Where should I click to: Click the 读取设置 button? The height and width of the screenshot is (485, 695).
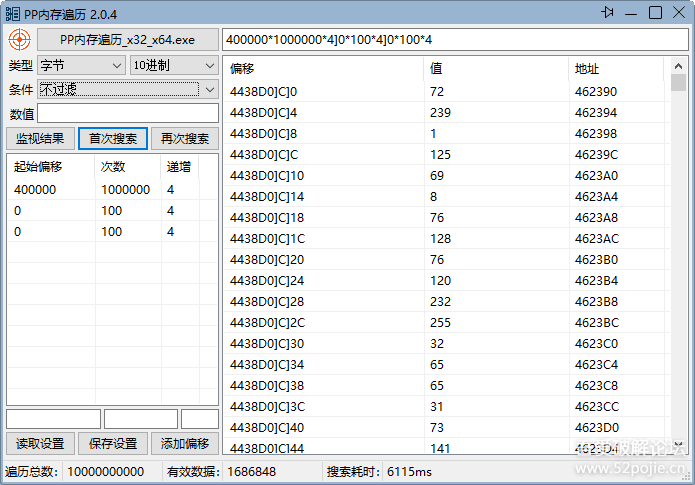40,444
